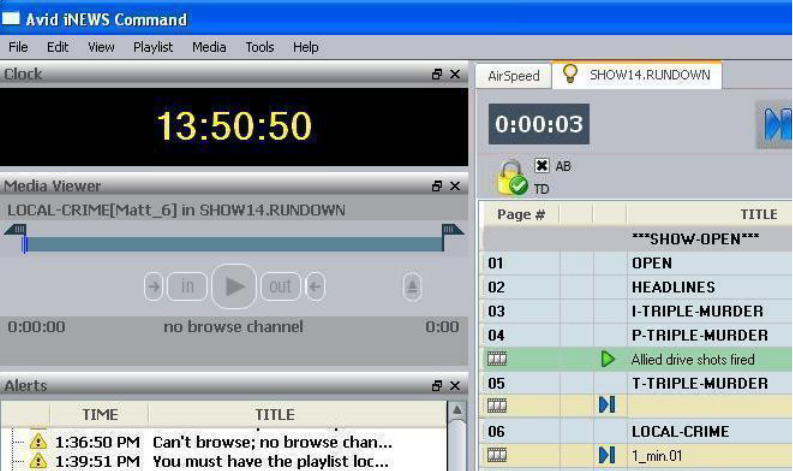
Task: Select the T-TRIPLE-MURDER story row
Action: 636,383
